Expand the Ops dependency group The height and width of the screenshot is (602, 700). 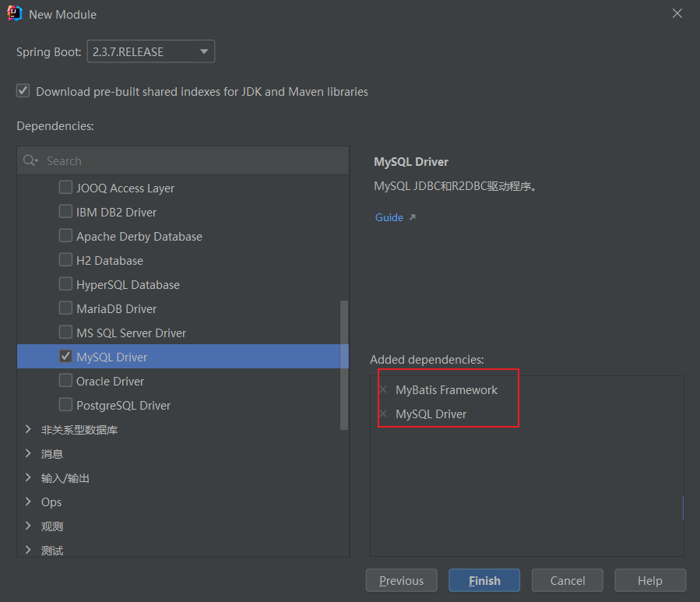point(28,502)
